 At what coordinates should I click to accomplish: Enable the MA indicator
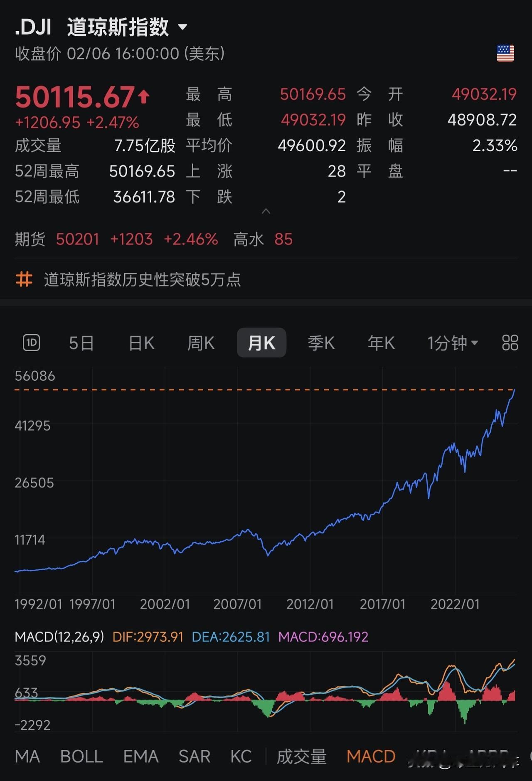coord(27,756)
